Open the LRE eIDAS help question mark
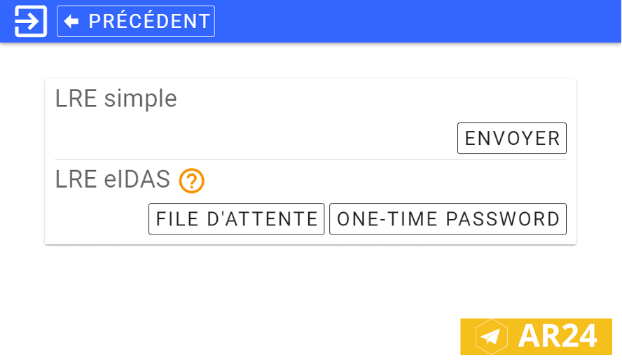The image size is (622, 364). [x=191, y=181]
